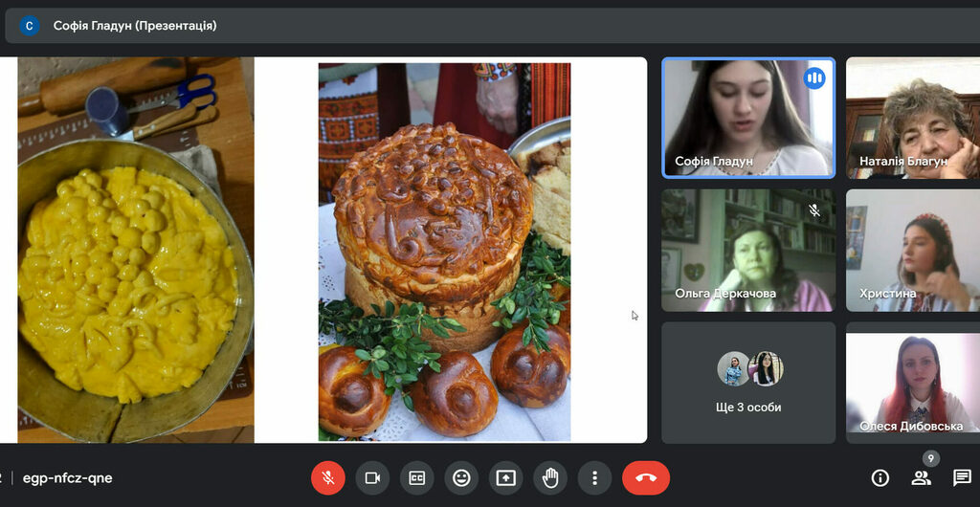Screen dimensions: 980x507
Task: Click the egp-nfcz-qne meeting code
Action: click(x=68, y=477)
